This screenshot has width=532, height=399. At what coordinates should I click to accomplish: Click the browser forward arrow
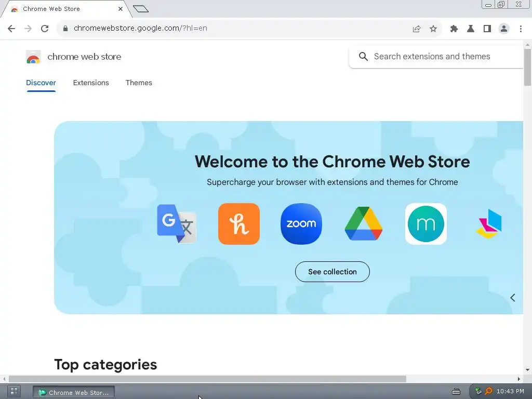click(x=28, y=29)
